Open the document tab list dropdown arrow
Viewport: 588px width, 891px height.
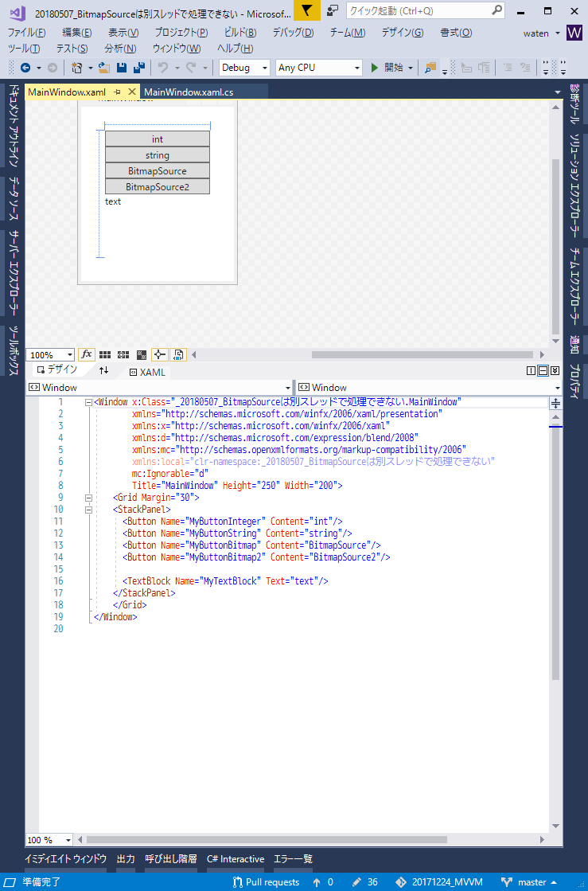point(557,92)
